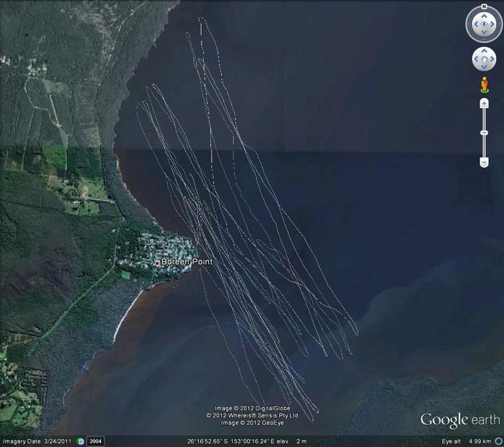Tilt view down with Look joystick
This screenshot has height=447, width=504.
(x=484, y=33)
